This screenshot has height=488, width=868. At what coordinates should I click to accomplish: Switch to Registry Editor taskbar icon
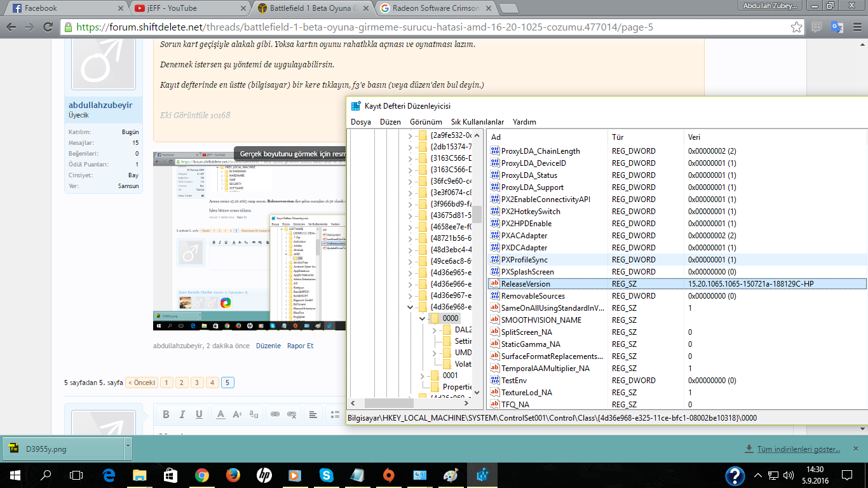482,475
